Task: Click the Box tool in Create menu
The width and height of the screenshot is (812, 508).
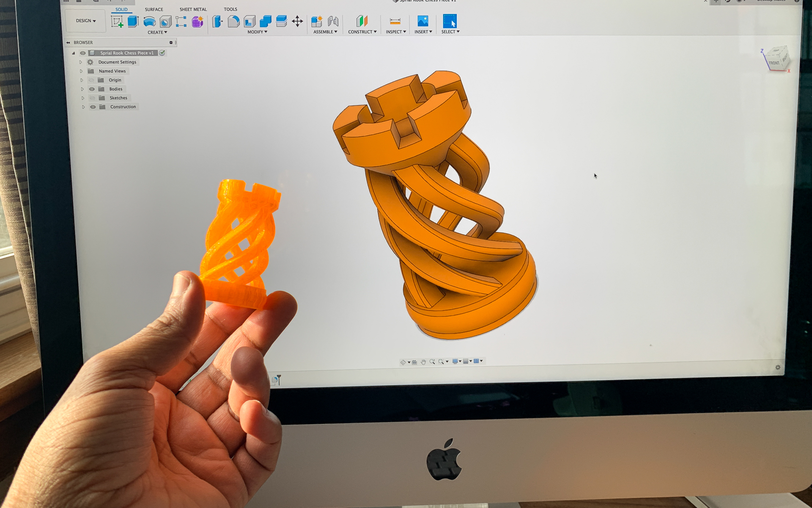Action: point(132,22)
